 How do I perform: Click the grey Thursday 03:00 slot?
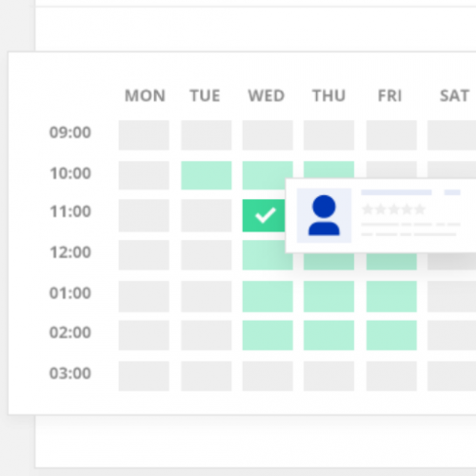[x=328, y=376]
